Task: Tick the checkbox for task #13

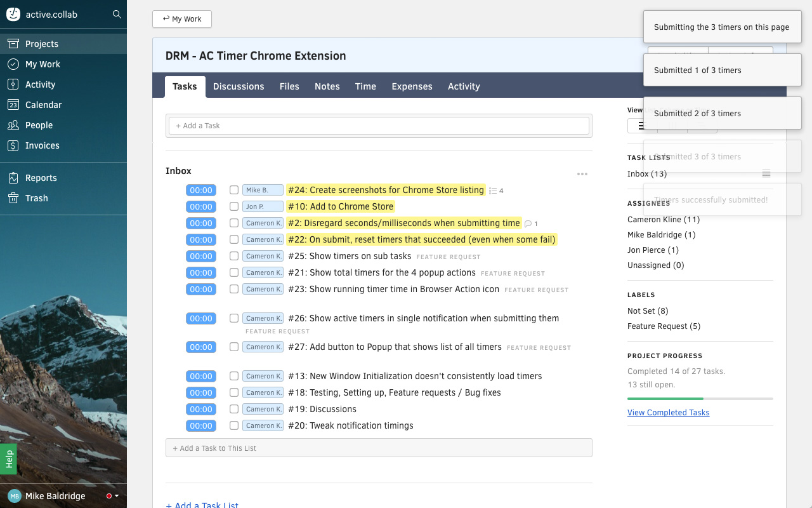Action: point(233,376)
